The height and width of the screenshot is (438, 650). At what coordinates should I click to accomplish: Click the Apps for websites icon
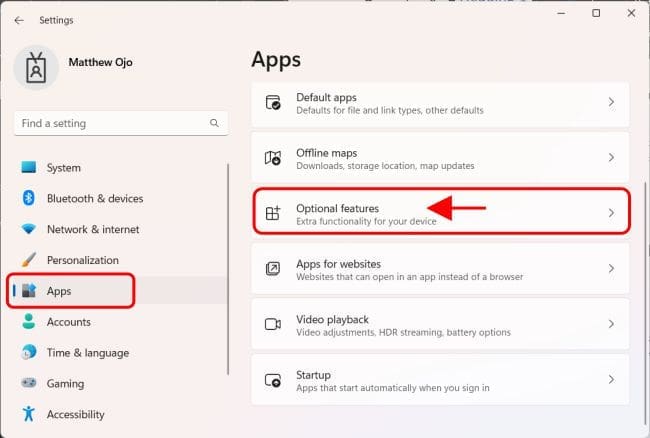[273, 269]
